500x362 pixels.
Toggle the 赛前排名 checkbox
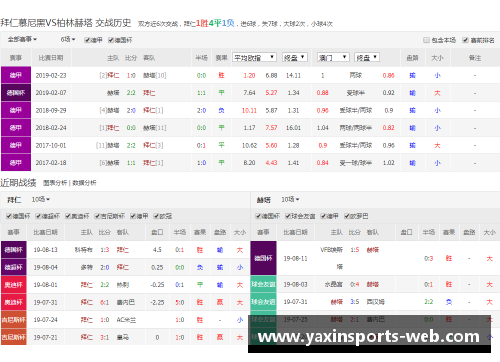pos(465,40)
